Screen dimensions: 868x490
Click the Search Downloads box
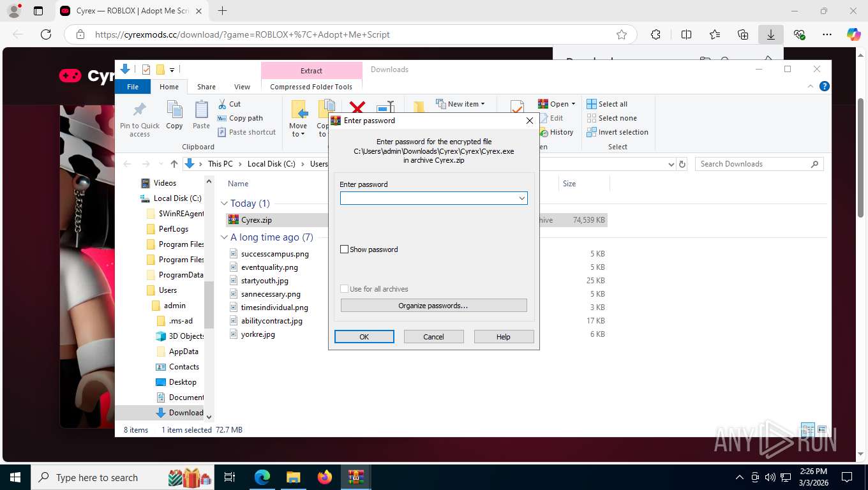(x=759, y=164)
